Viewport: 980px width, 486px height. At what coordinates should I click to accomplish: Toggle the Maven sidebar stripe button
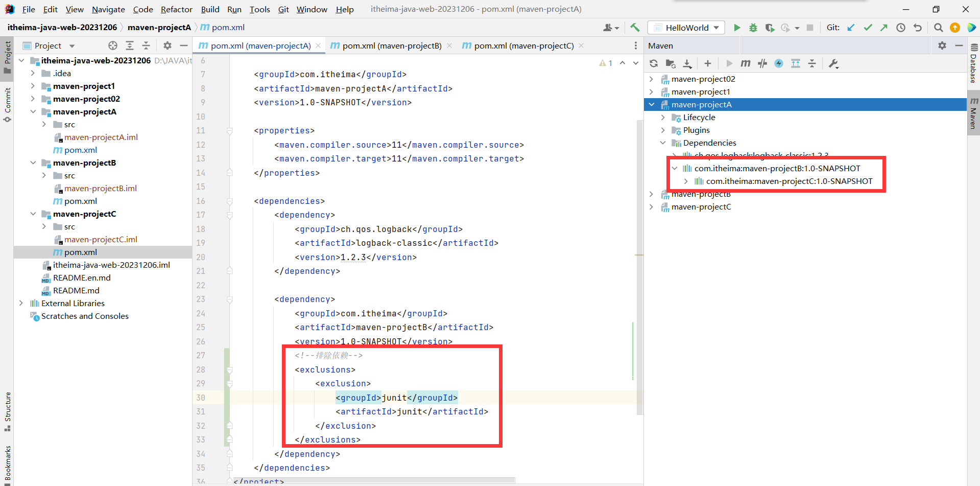pos(973,113)
